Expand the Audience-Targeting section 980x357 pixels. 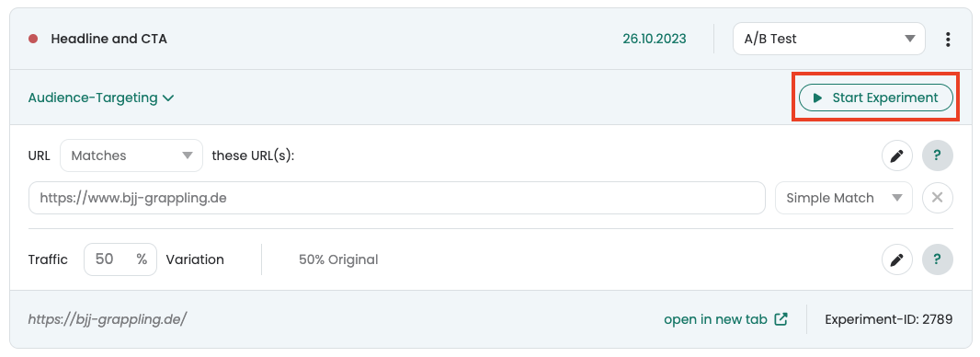coord(101,98)
